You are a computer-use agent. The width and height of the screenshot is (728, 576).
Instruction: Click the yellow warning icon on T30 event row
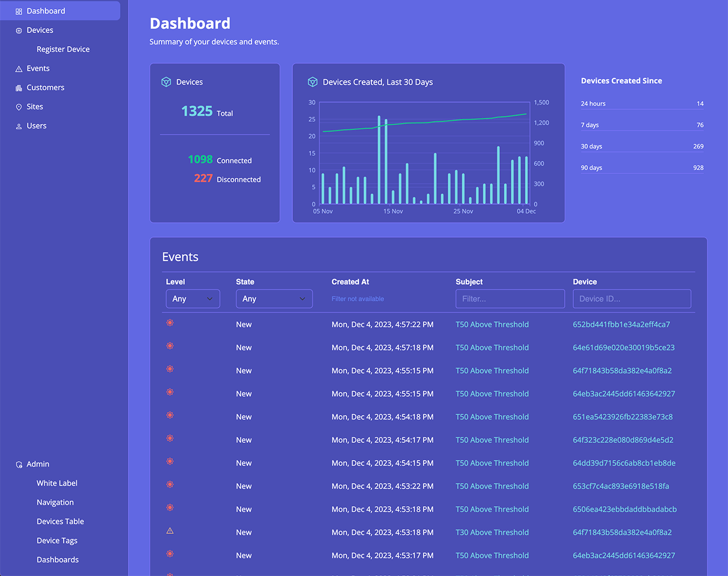click(x=169, y=531)
